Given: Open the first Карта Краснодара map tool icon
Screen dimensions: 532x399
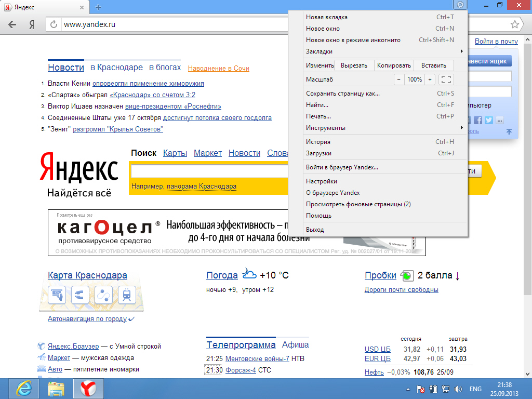Looking at the screenshot, I should pos(57,295).
